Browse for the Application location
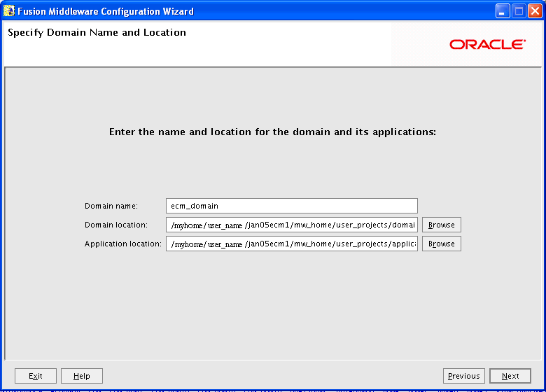 pos(442,244)
